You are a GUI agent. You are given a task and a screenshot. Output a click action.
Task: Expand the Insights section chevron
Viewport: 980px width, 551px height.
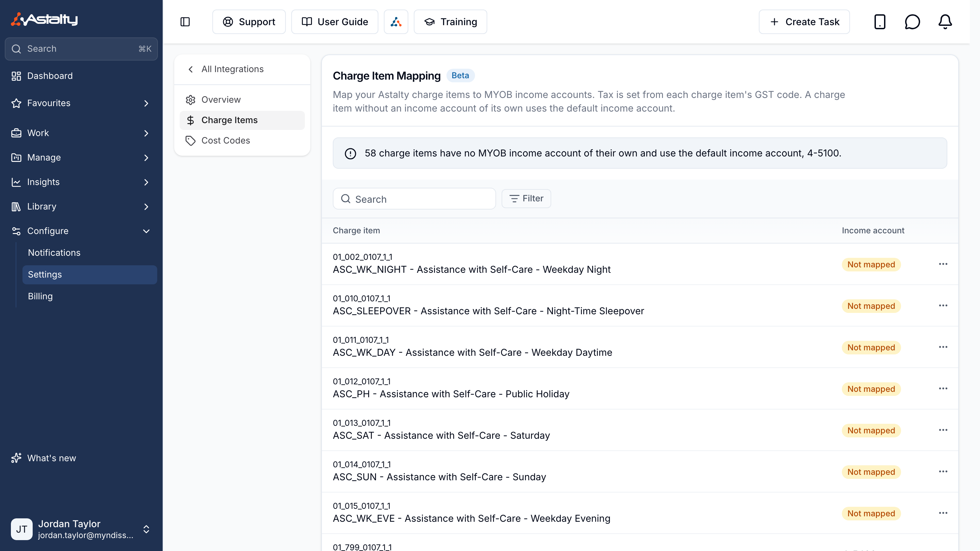click(x=146, y=182)
